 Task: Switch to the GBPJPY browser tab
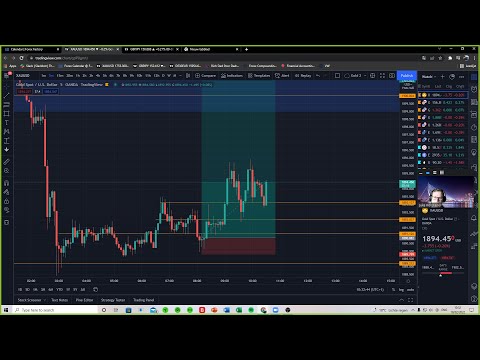[x=152, y=49]
